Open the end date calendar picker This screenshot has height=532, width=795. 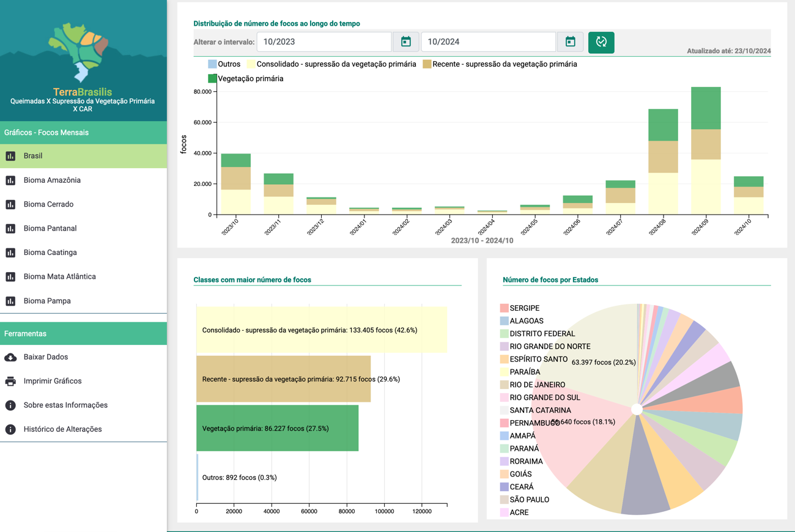click(x=570, y=42)
